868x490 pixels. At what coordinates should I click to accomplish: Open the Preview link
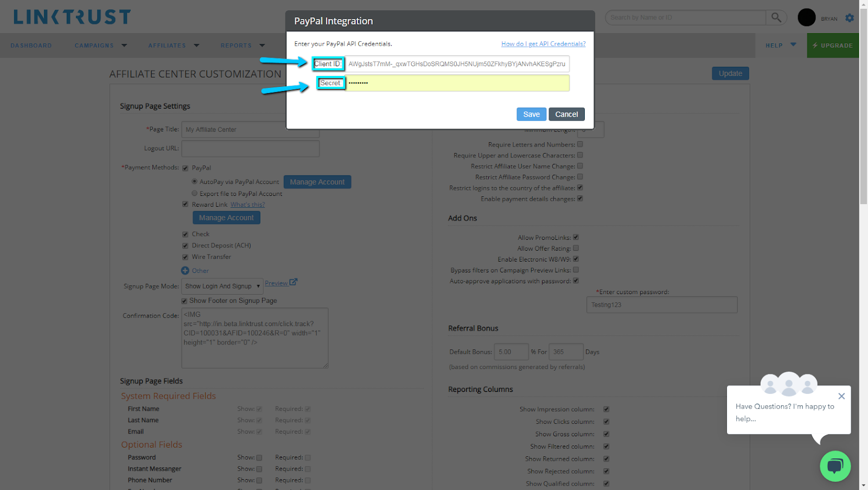(276, 283)
